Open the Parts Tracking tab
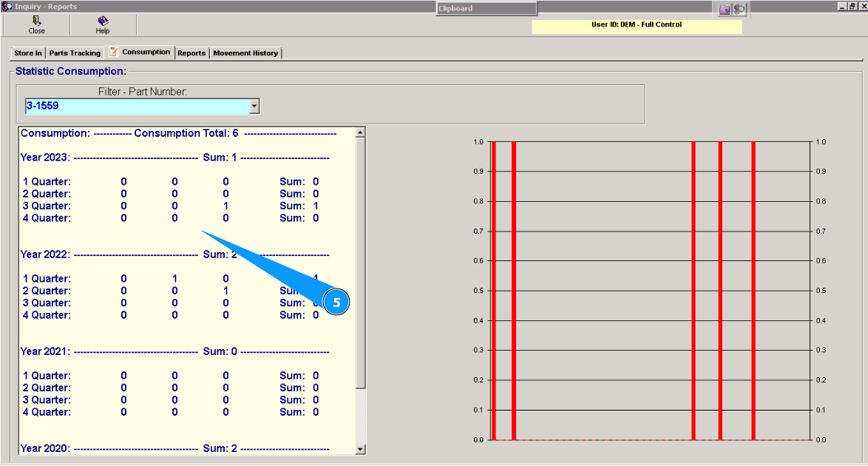Screen dimensions: 868x466 (75, 53)
